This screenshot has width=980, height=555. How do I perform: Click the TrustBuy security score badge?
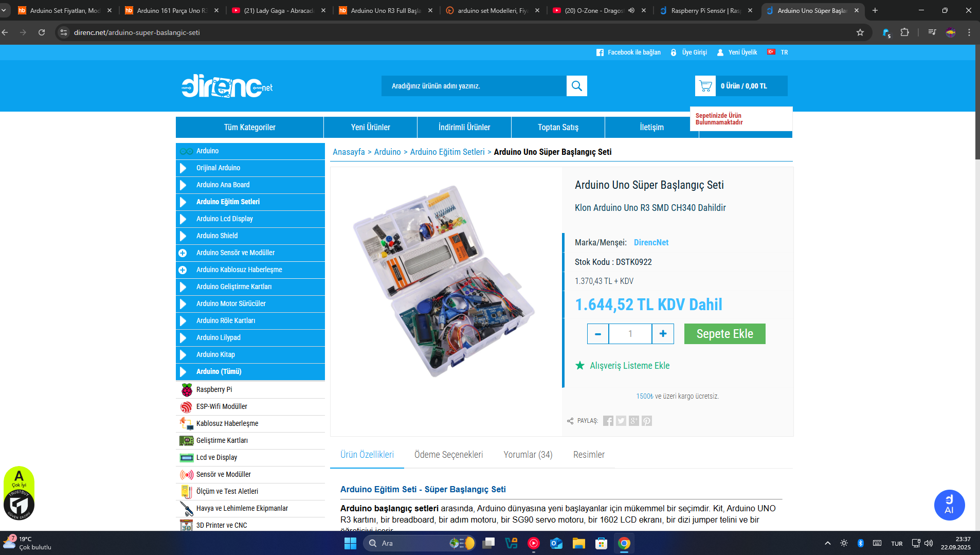19,493
